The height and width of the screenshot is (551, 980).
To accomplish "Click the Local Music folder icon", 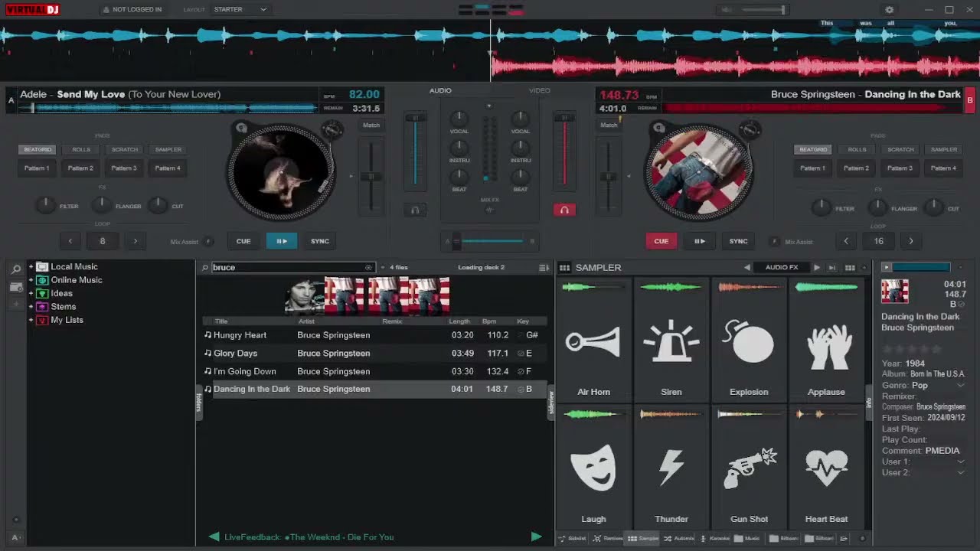I will (x=43, y=266).
